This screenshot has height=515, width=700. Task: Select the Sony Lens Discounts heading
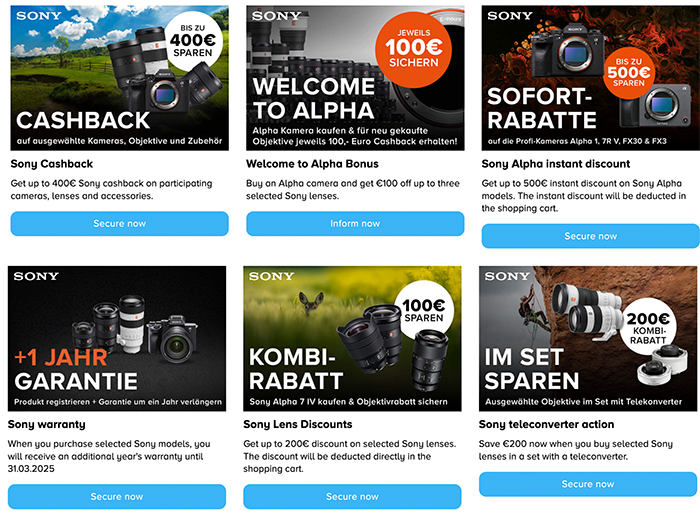(298, 424)
